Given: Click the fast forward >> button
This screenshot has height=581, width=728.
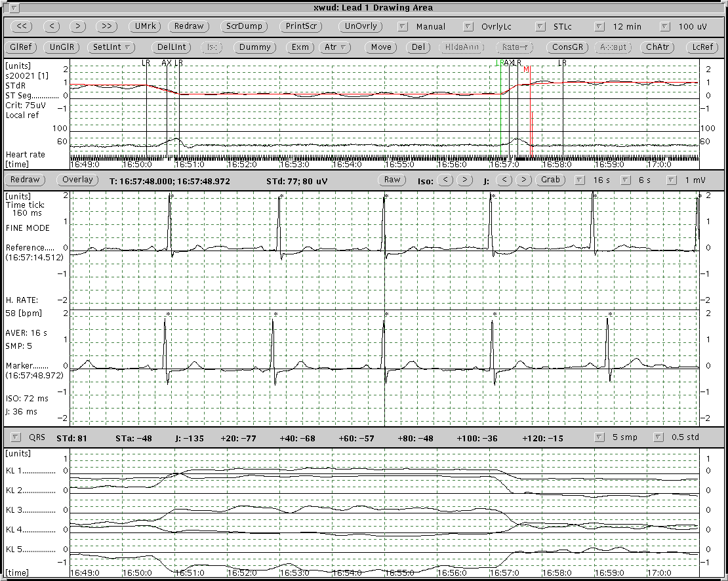Looking at the screenshot, I should pyautogui.click(x=106, y=27).
